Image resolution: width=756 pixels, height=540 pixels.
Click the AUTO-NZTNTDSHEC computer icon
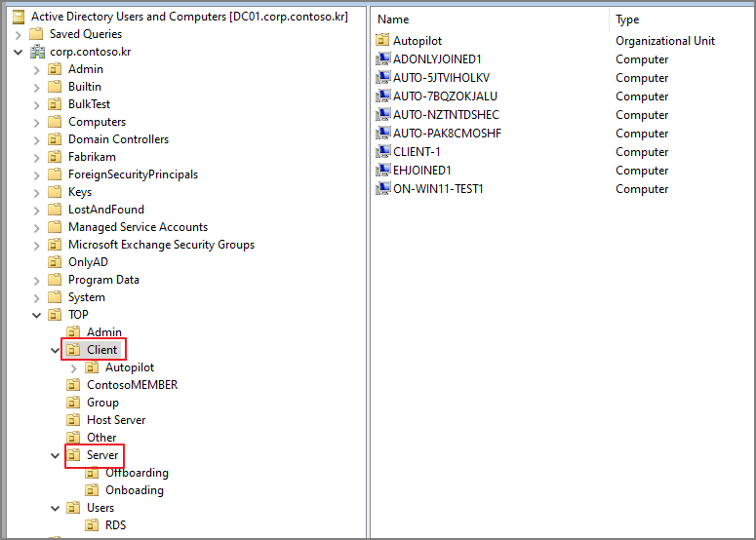(382, 115)
